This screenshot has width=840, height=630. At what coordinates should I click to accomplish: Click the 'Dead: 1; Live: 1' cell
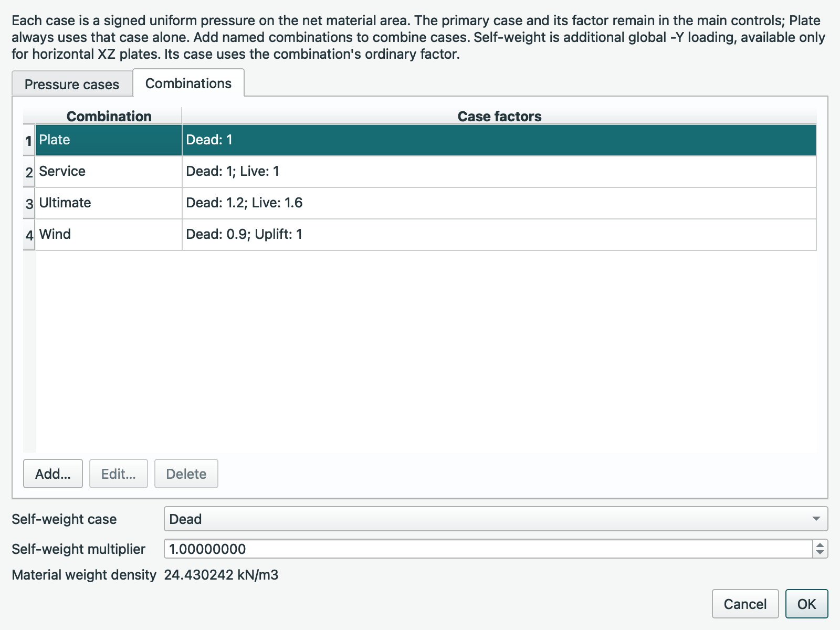[x=499, y=171]
